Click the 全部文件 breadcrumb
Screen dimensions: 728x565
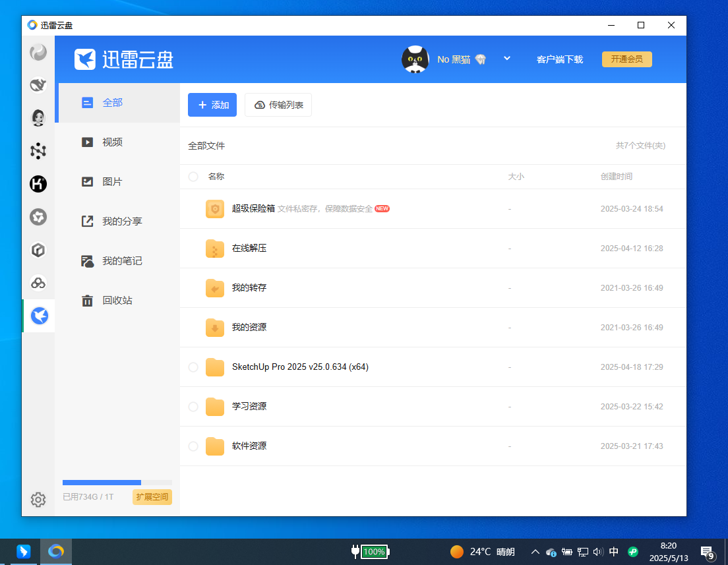tap(206, 146)
